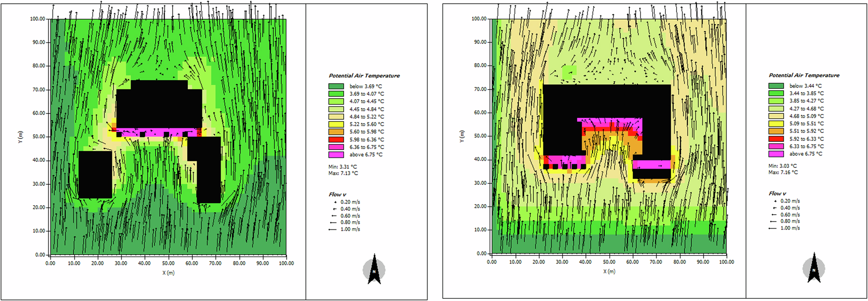
Task: Pick the 0.60 m/s flow arrow in left legend
Action: (334, 216)
